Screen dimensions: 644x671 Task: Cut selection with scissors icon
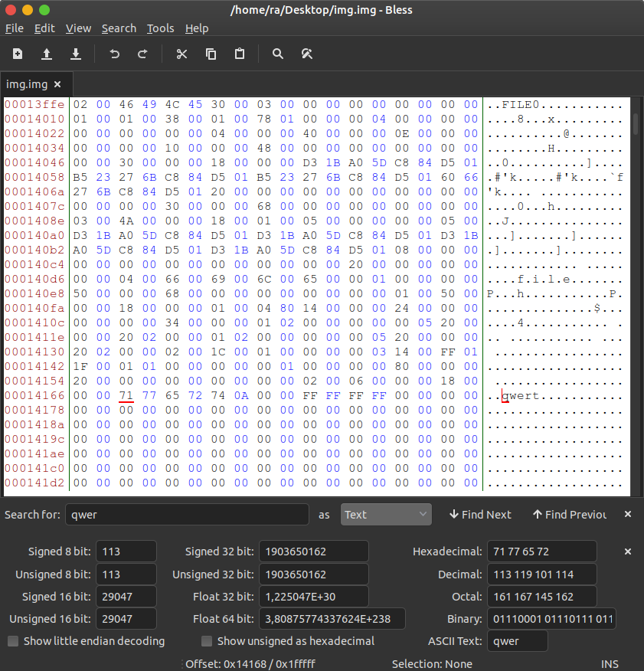[x=181, y=54]
